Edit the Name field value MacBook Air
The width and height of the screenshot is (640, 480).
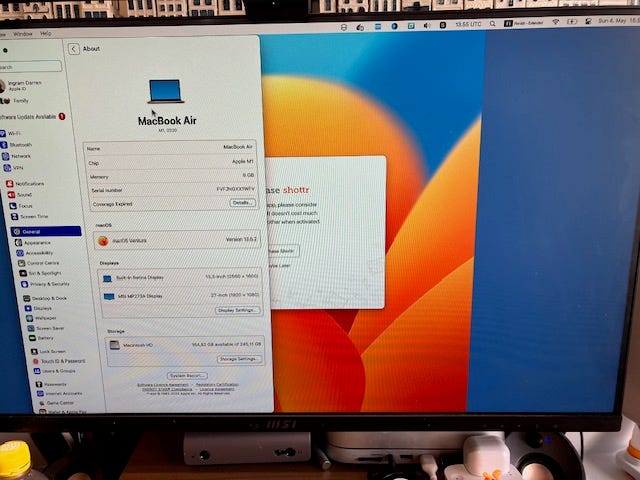[238, 147]
